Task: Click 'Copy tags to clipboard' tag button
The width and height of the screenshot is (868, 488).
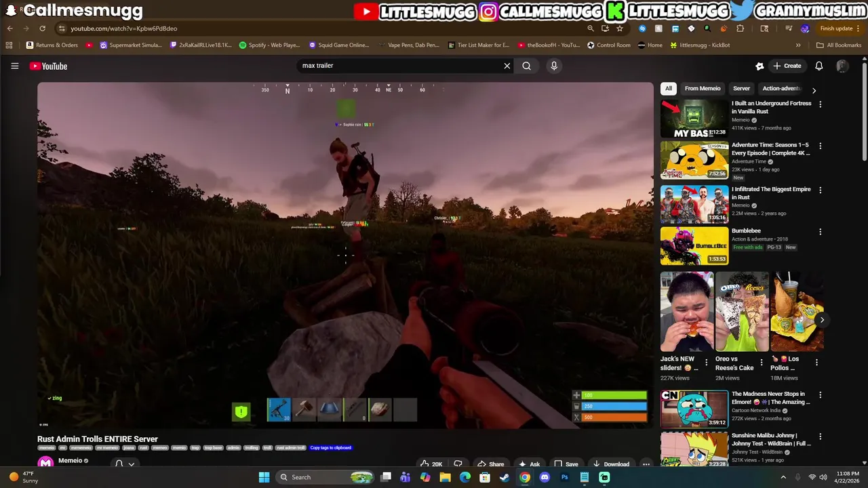Action: [331, 447]
